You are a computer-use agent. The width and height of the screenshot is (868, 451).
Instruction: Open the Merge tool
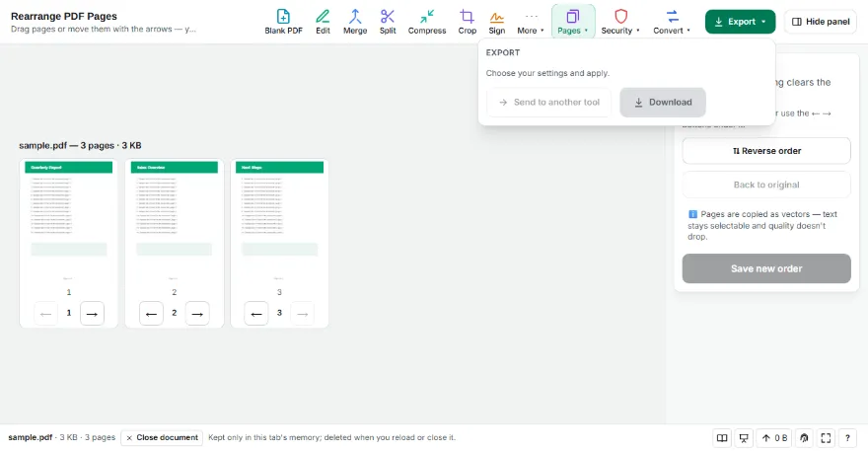(355, 22)
